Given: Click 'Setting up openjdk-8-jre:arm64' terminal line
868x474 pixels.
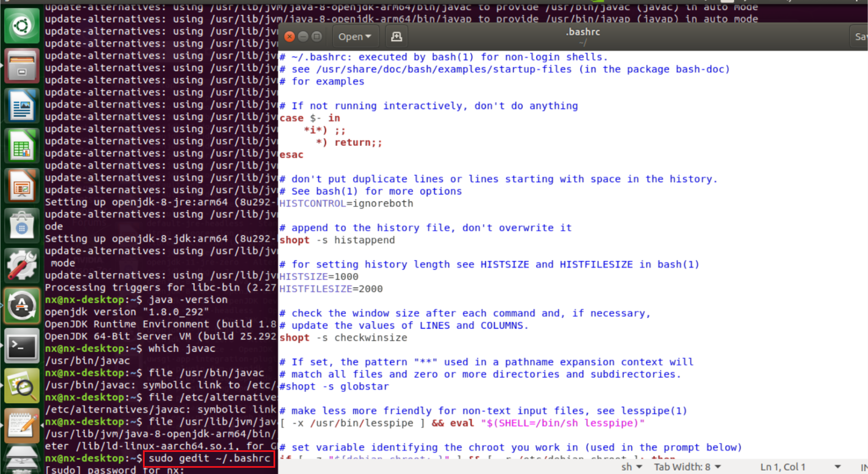Looking at the screenshot, I should point(160,202).
